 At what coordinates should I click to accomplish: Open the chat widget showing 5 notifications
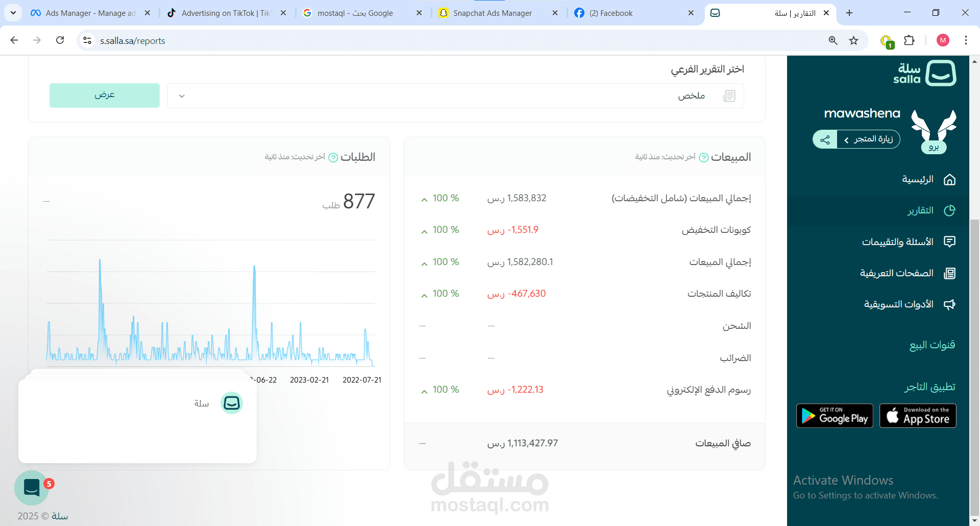32,488
